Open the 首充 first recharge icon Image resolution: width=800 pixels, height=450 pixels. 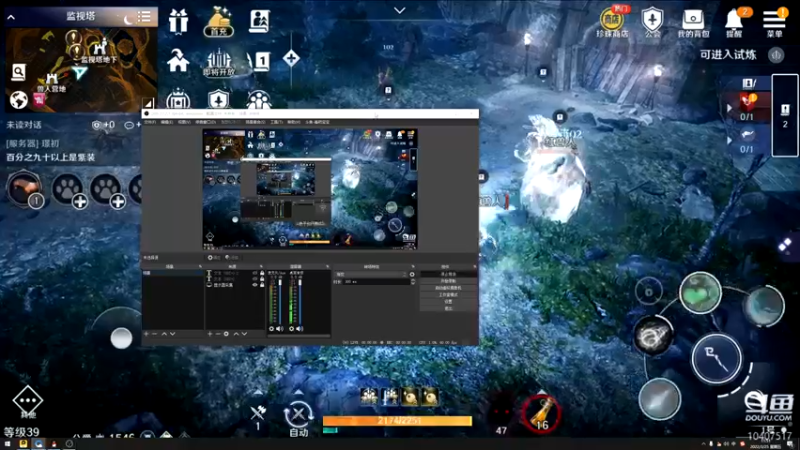(218, 21)
